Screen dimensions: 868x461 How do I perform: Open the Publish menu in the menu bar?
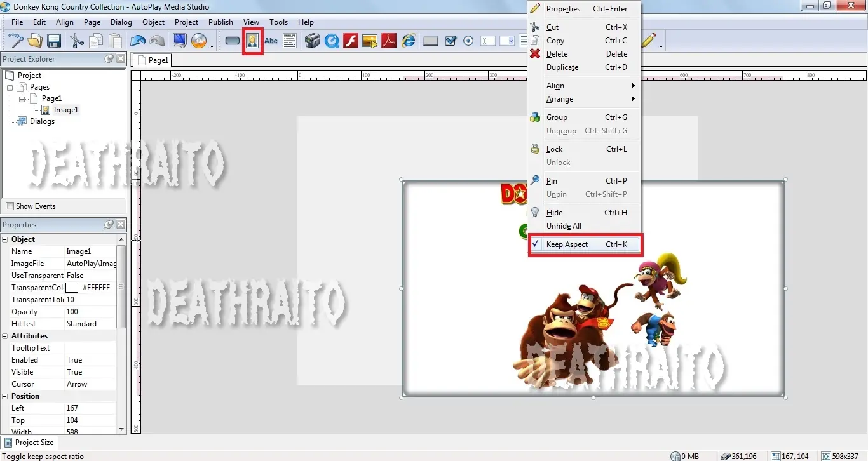click(220, 22)
